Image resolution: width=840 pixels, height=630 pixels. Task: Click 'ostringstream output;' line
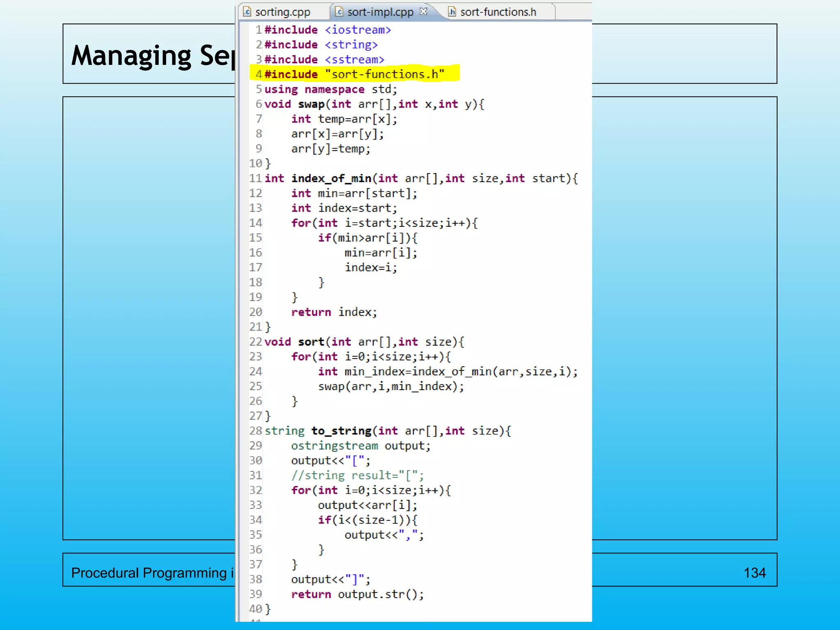tap(361, 446)
